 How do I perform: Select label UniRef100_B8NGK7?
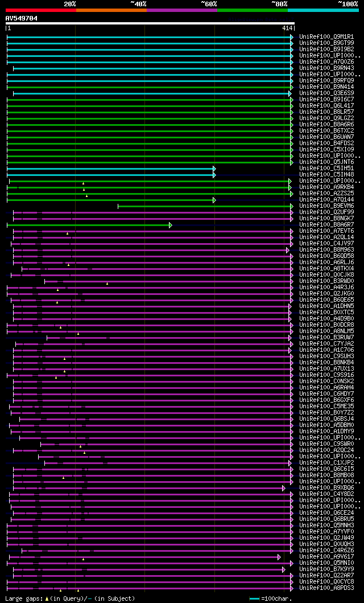[x=327, y=218]
